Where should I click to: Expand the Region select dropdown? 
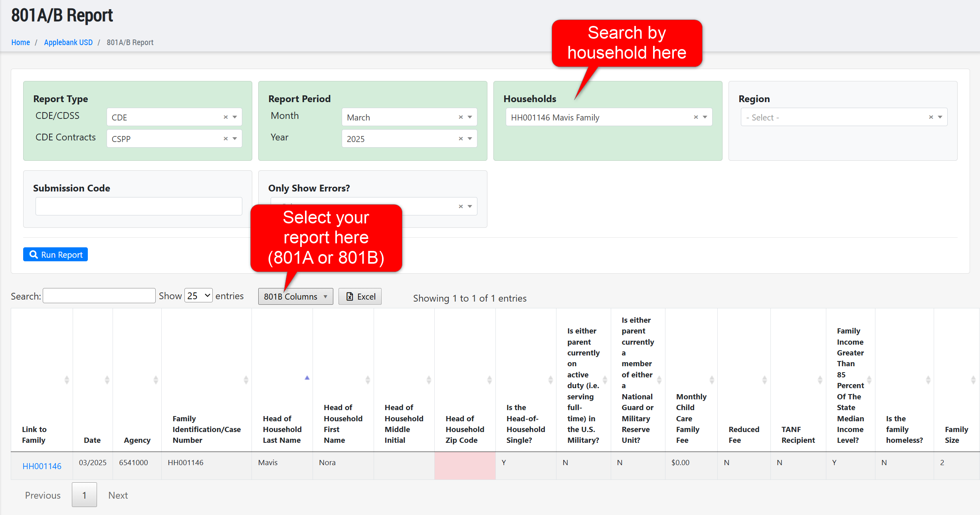pyautogui.click(x=940, y=117)
